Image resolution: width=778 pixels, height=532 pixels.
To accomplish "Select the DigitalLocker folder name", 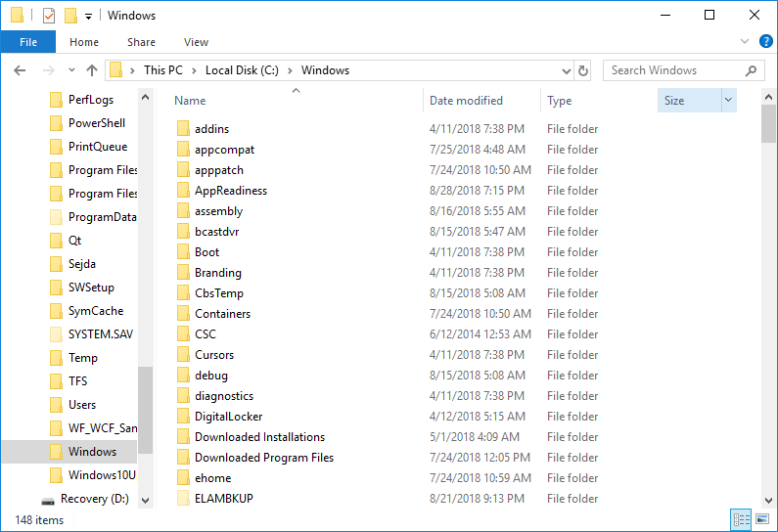I will click(x=228, y=416).
